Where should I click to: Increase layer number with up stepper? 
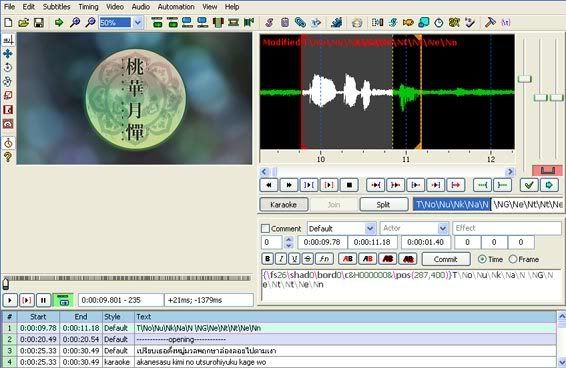288,239
